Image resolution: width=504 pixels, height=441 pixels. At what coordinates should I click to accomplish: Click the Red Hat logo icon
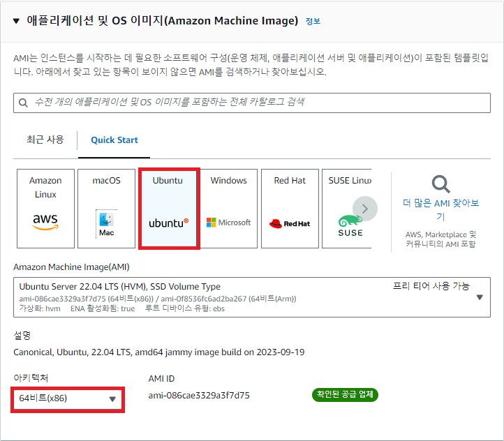point(290,223)
